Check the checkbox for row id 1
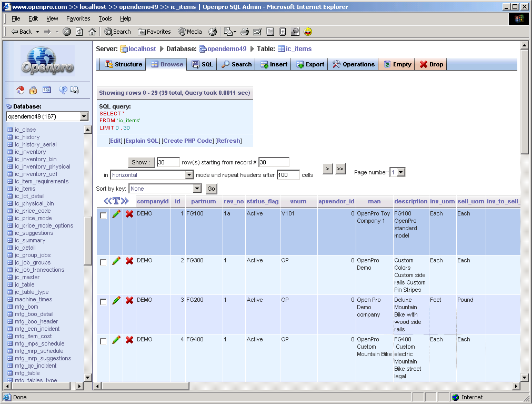This screenshot has width=532, height=404. 103,215
